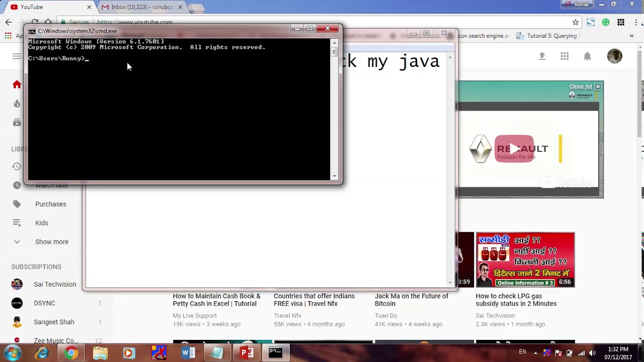This screenshot has width=644, height=362.
Task: Switch to Chrome in taskbar
Action: (71, 352)
